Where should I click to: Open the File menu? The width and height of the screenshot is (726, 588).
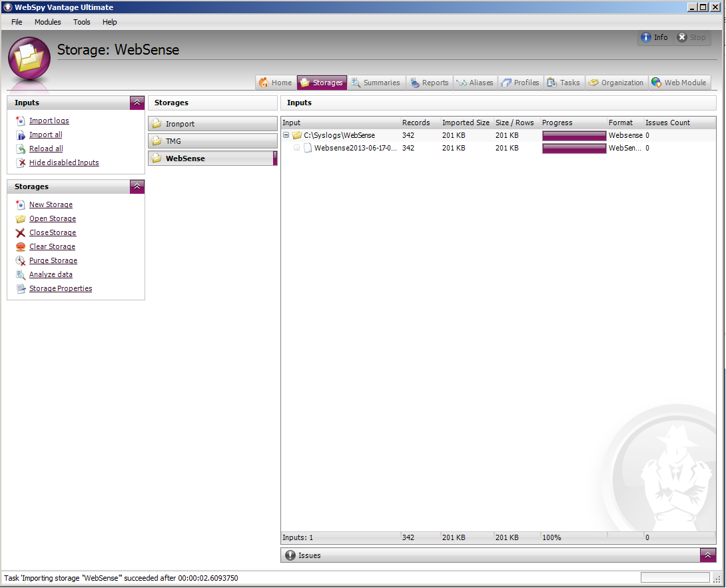pos(17,22)
